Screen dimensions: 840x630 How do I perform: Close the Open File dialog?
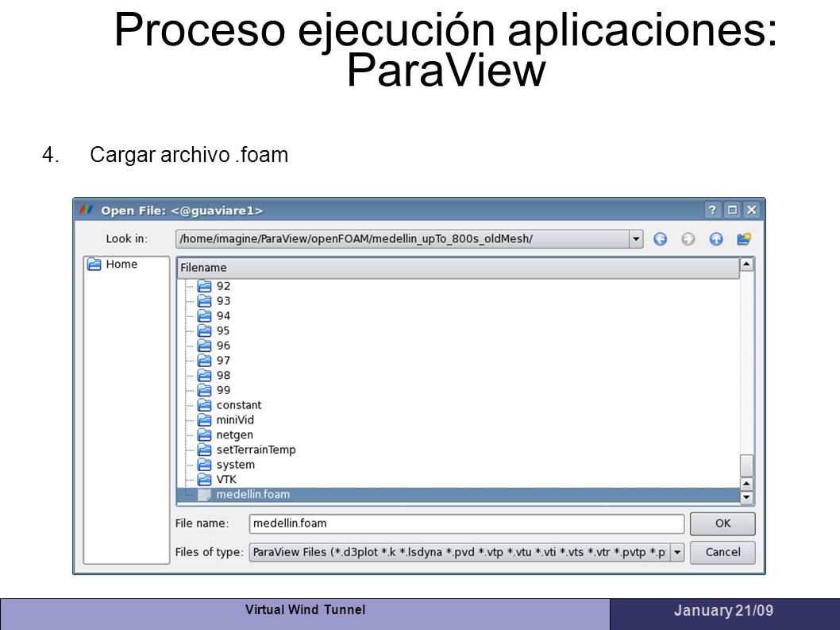[x=752, y=211]
